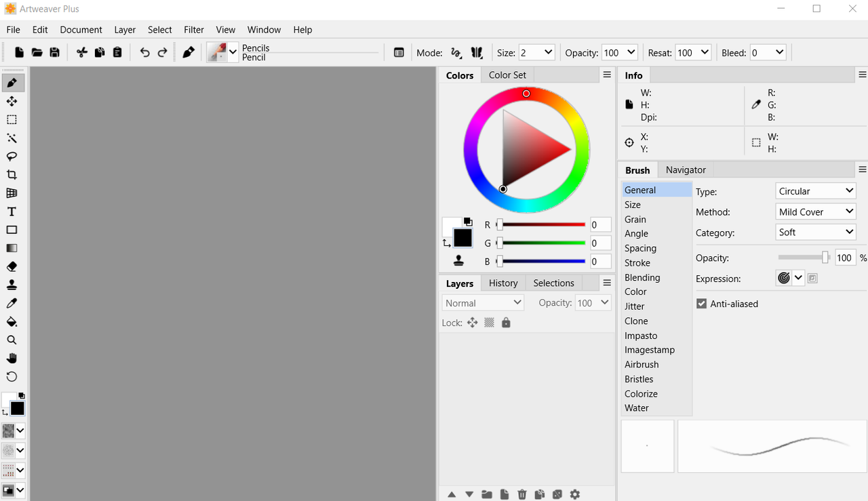Toggle mirror painting mode

[477, 52]
